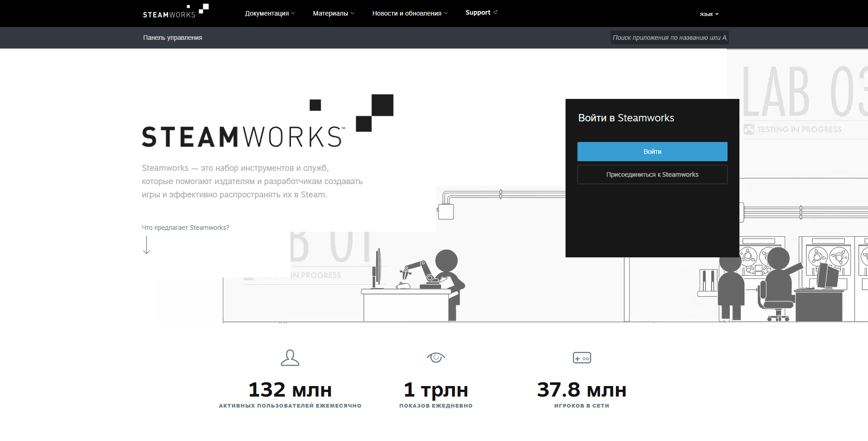Click ИГРОКОВ В СЕТИ label

(582, 406)
